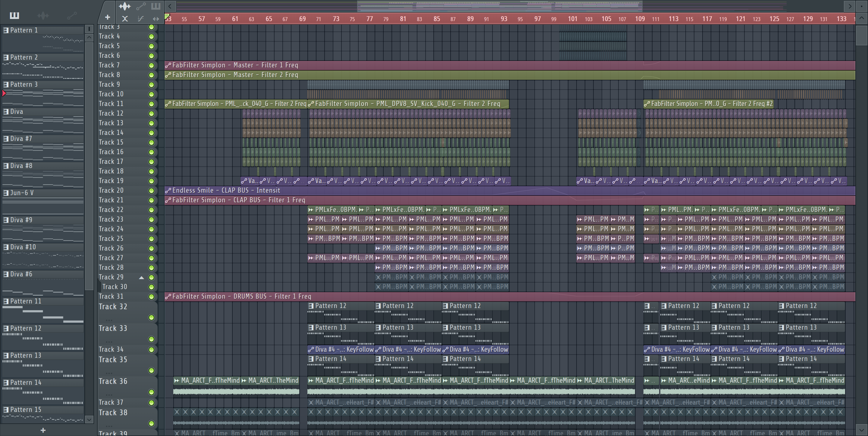Click the up arrow of the picker scrollbar
Viewport: 868px width, 436px height.
pyautogui.click(x=89, y=37)
